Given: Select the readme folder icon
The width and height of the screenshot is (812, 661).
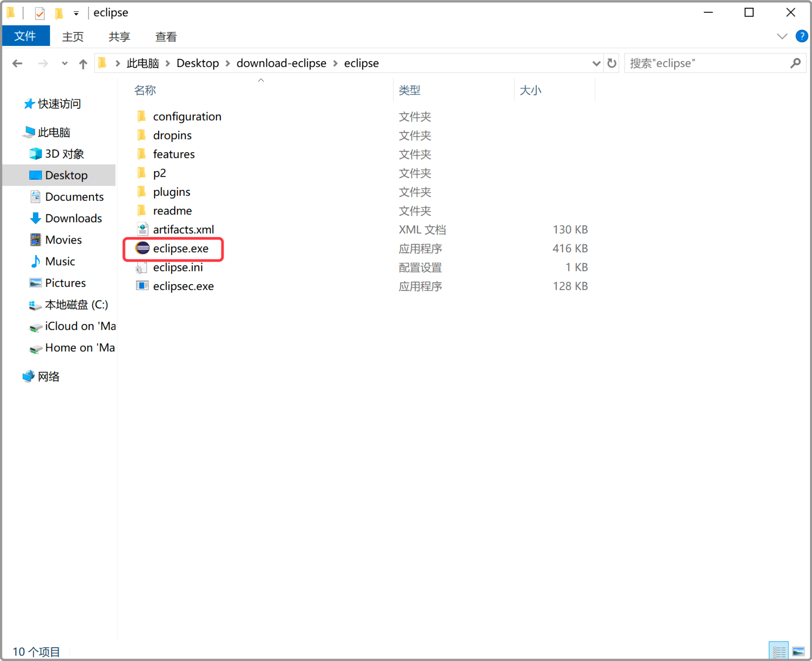Looking at the screenshot, I should coord(142,210).
